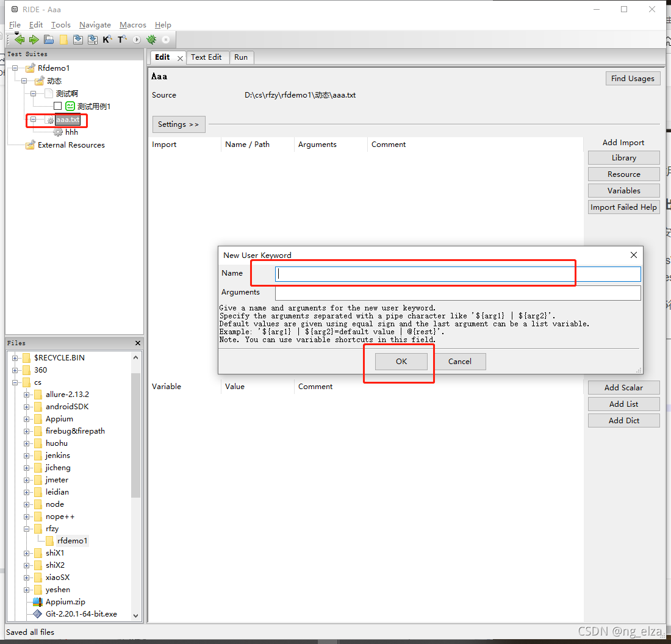Image resolution: width=671 pixels, height=644 pixels.
Task: Click the Save All toolbar icon
Action: (x=93, y=40)
